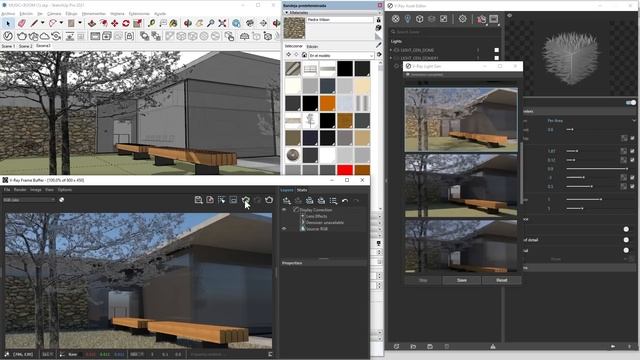Toggle Display Correction layer visibility eye
The width and height of the screenshot is (640, 360).
[x=284, y=210]
